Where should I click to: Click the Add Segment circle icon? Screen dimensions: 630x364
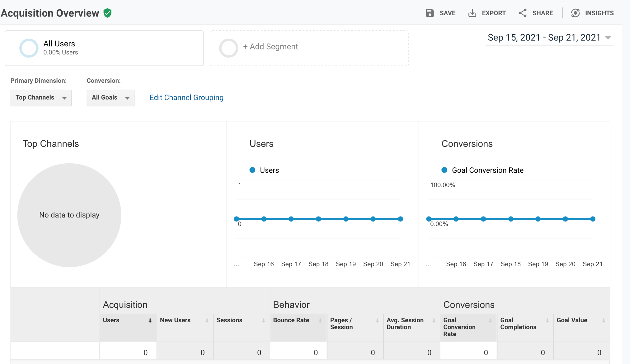[x=228, y=48]
